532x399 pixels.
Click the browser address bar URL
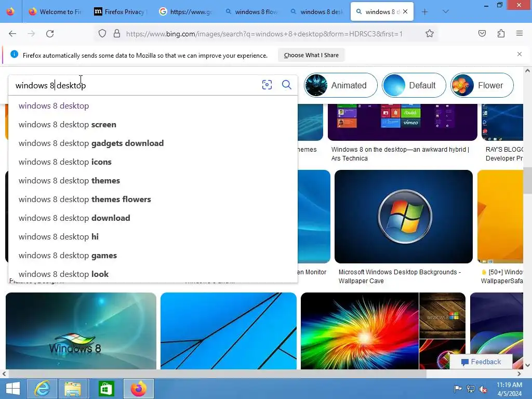click(x=264, y=34)
